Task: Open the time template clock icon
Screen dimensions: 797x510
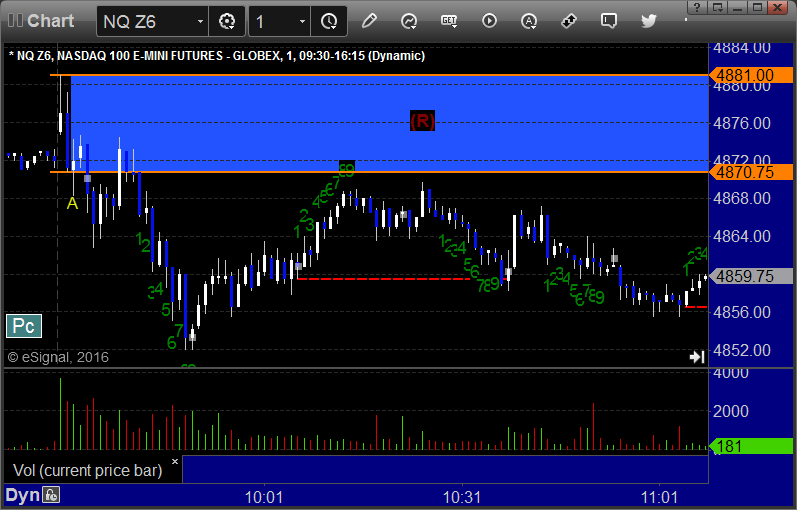Action: [x=329, y=21]
